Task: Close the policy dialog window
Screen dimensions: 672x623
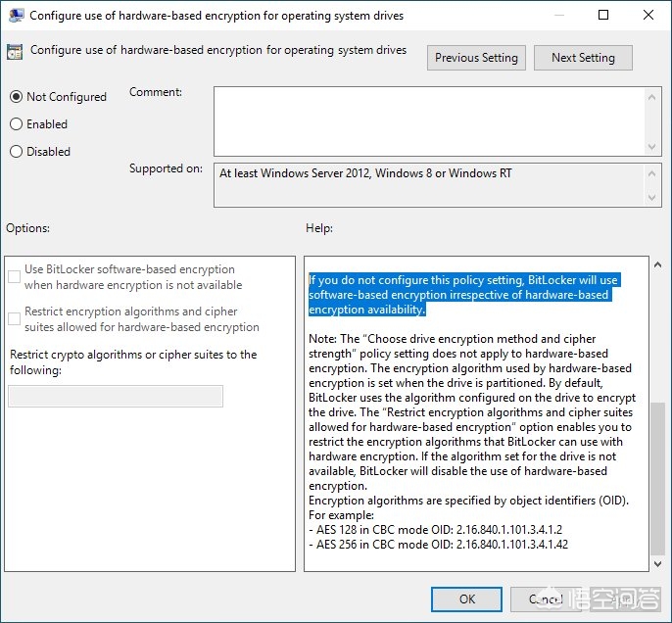Action: pyautogui.click(x=648, y=15)
